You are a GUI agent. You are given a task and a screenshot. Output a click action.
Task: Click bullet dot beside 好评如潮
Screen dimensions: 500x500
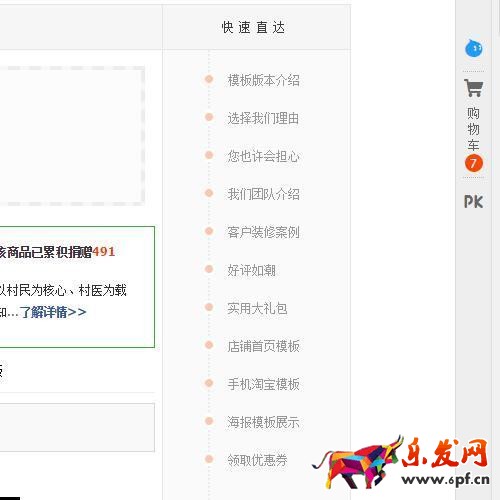[209, 269]
